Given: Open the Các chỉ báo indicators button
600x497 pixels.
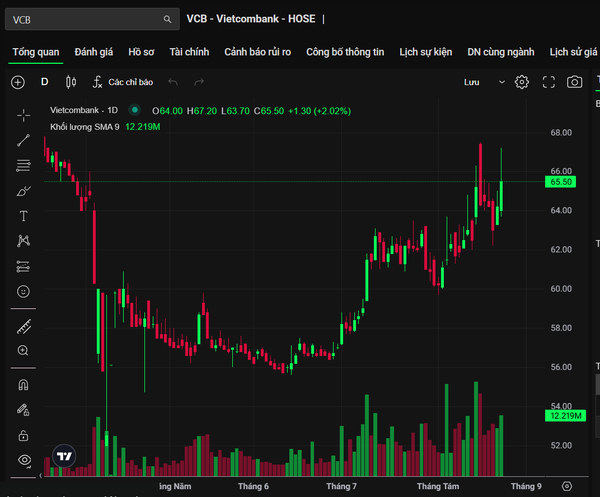Looking at the screenshot, I should (122, 82).
